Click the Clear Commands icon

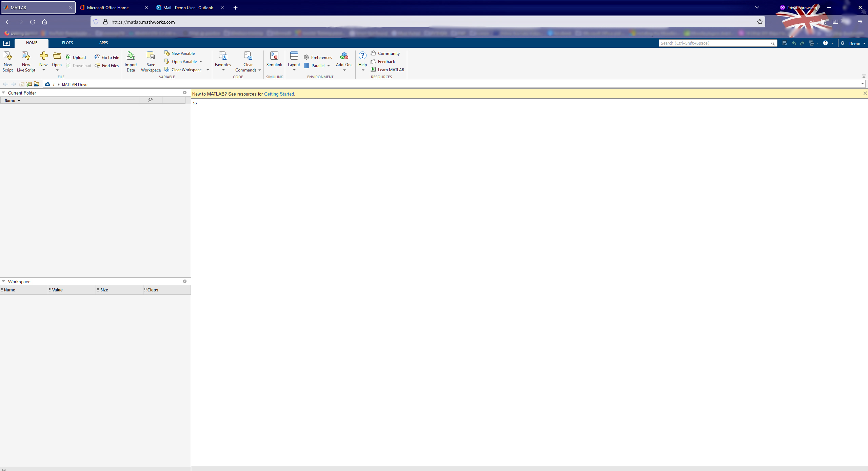tap(248, 56)
